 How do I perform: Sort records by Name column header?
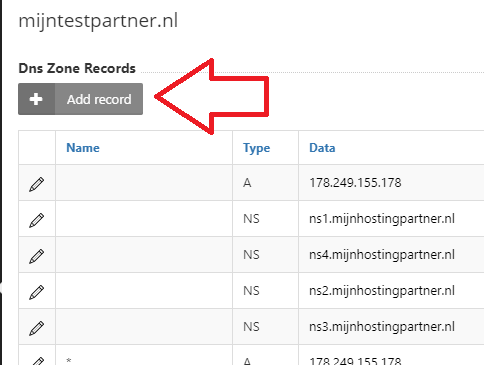(x=83, y=148)
